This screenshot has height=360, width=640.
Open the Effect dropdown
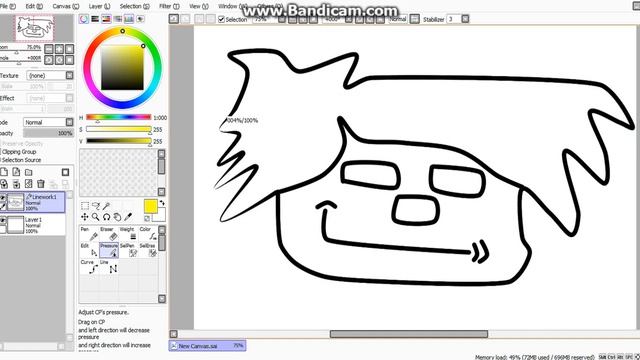tap(69, 98)
